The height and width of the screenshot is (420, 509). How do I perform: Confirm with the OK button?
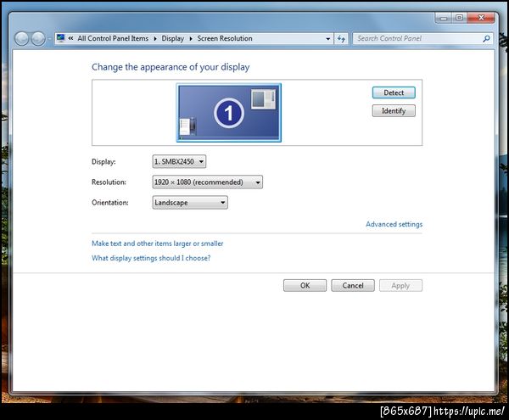tap(305, 286)
